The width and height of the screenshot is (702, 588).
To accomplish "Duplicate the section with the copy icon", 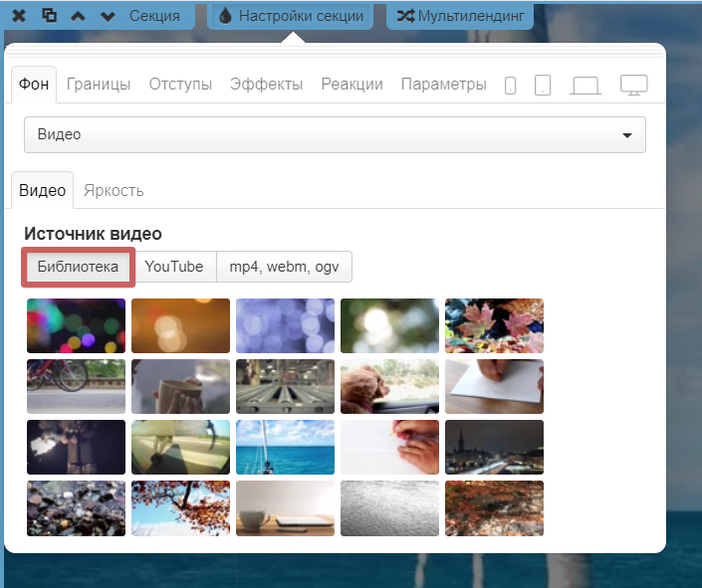I will point(50,16).
